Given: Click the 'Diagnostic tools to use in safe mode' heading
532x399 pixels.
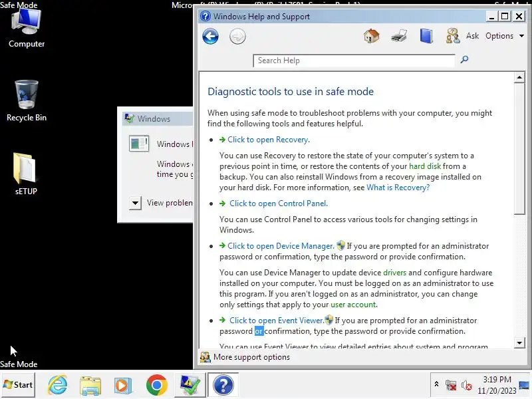Looking at the screenshot, I should pyautogui.click(x=291, y=92).
